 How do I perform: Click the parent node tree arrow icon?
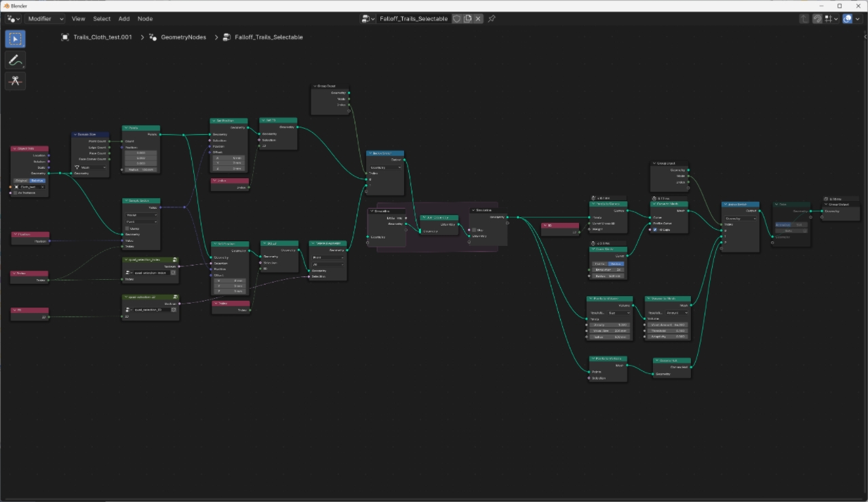804,19
